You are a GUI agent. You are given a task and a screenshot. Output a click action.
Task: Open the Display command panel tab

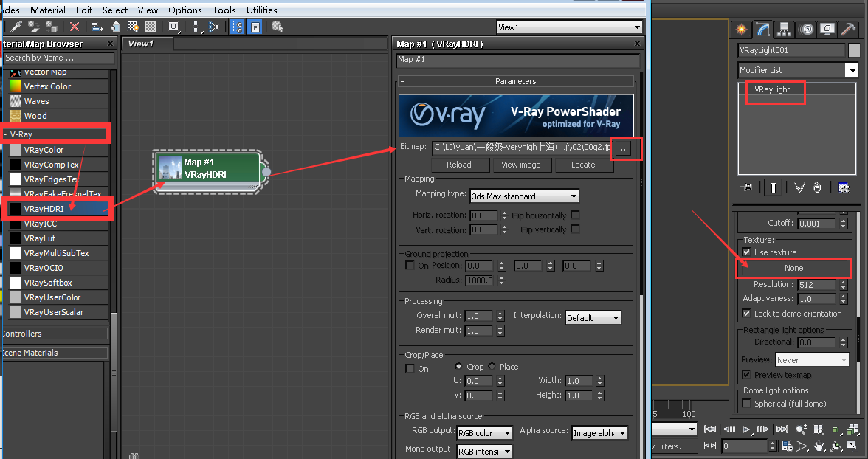click(827, 30)
